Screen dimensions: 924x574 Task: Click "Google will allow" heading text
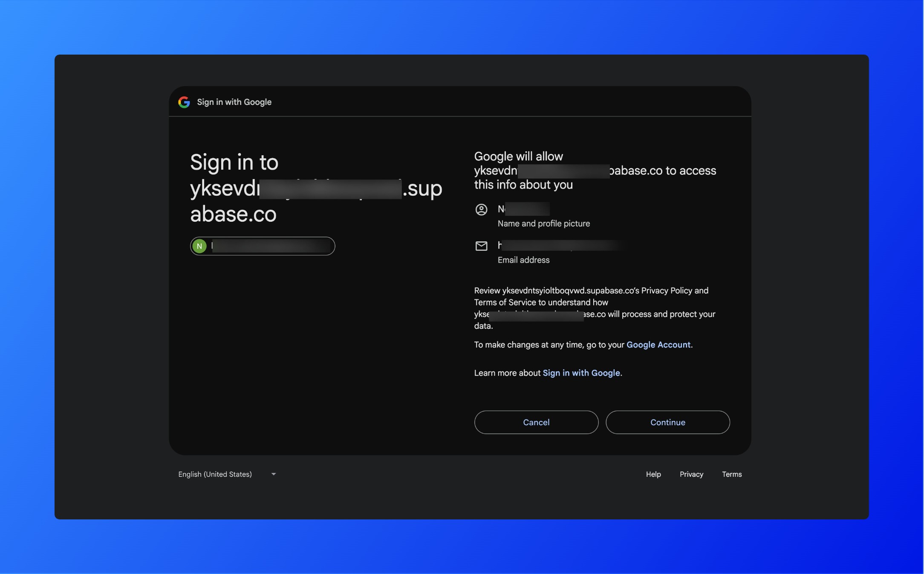(518, 157)
